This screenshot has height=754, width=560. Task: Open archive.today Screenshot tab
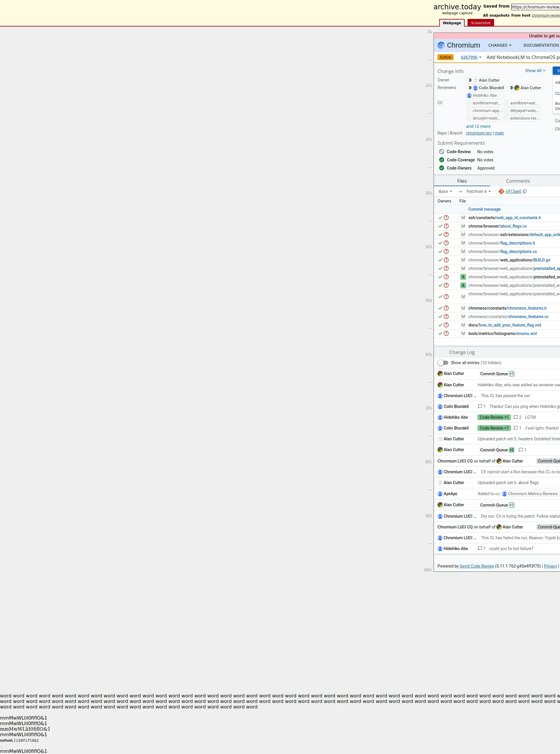(480, 23)
